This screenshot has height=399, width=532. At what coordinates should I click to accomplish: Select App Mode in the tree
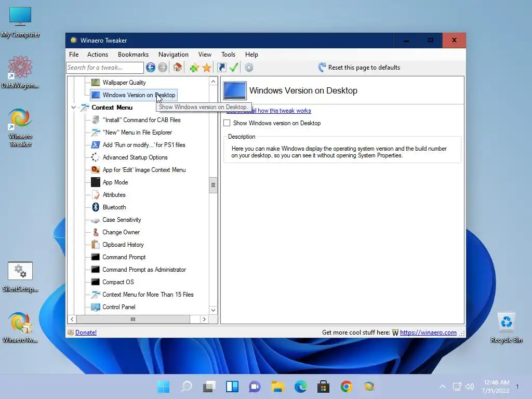(115, 182)
